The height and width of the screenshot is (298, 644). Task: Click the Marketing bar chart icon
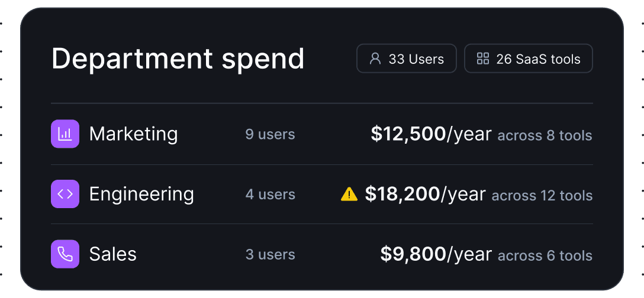[65, 134]
